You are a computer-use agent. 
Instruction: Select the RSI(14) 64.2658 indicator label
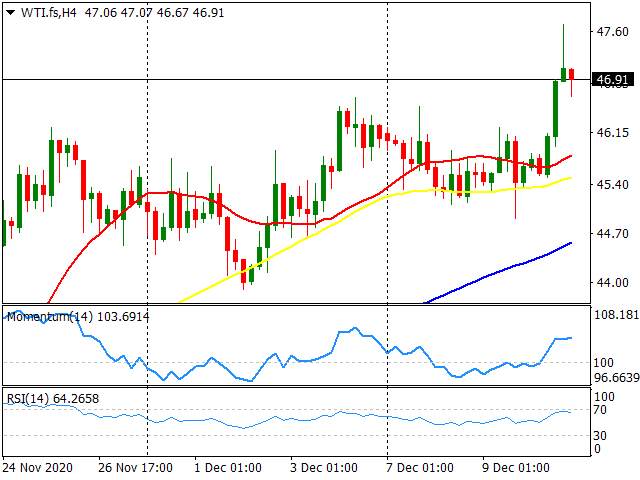click(x=53, y=398)
